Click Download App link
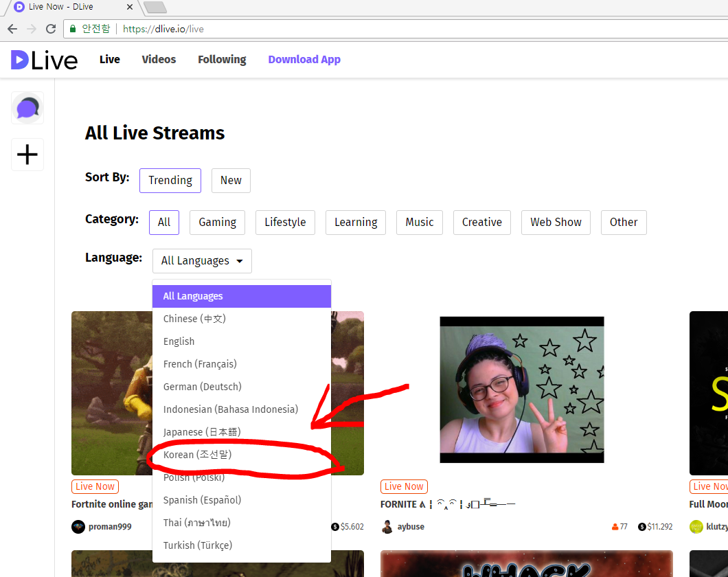728x577 pixels. point(304,60)
